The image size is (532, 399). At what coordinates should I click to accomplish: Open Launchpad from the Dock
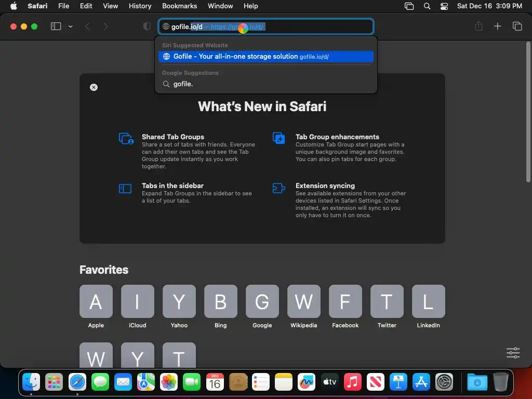point(54,382)
